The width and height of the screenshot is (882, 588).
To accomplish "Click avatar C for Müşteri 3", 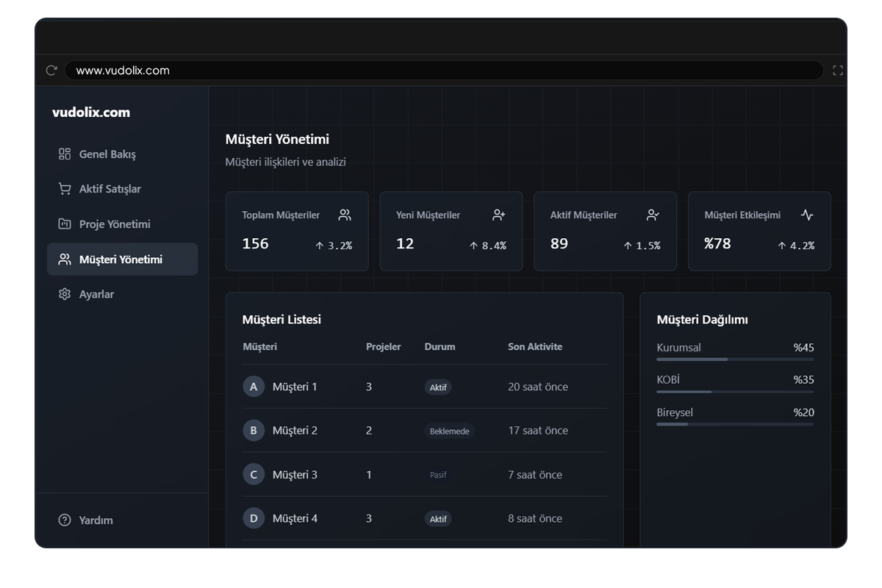I will (x=254, y=475).
